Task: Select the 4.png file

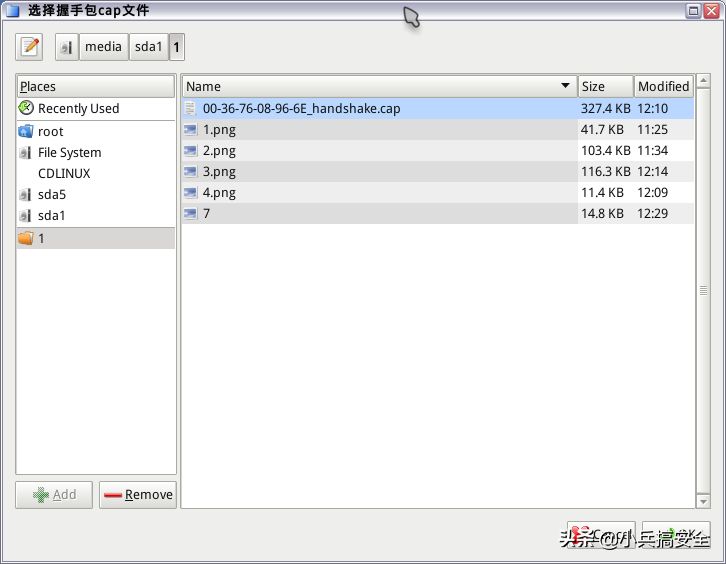Action: coord(438,192)
